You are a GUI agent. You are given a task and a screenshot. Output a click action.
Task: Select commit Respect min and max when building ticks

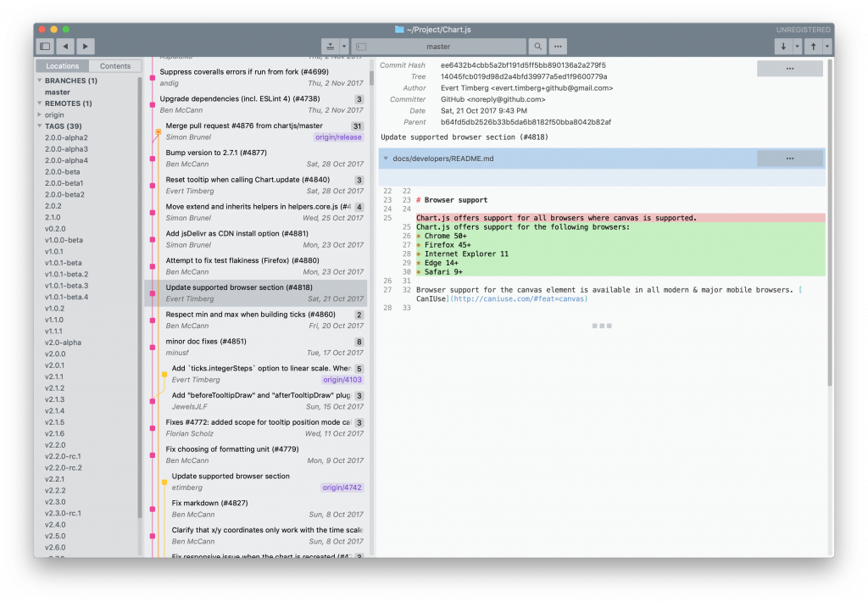[258, 320]
